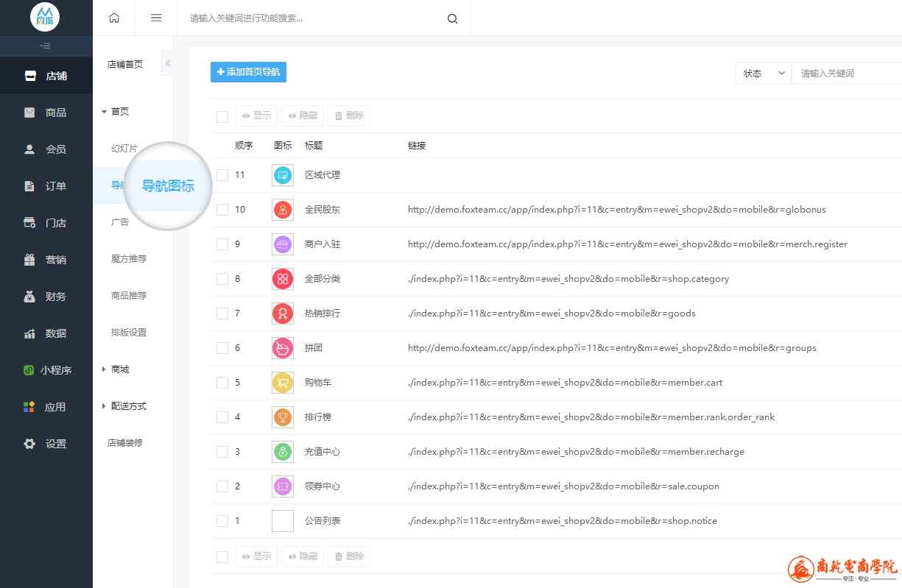Click the 全民股东 row icon
The width and height of the screenshot is (902, 588).
tap(283, 210)
